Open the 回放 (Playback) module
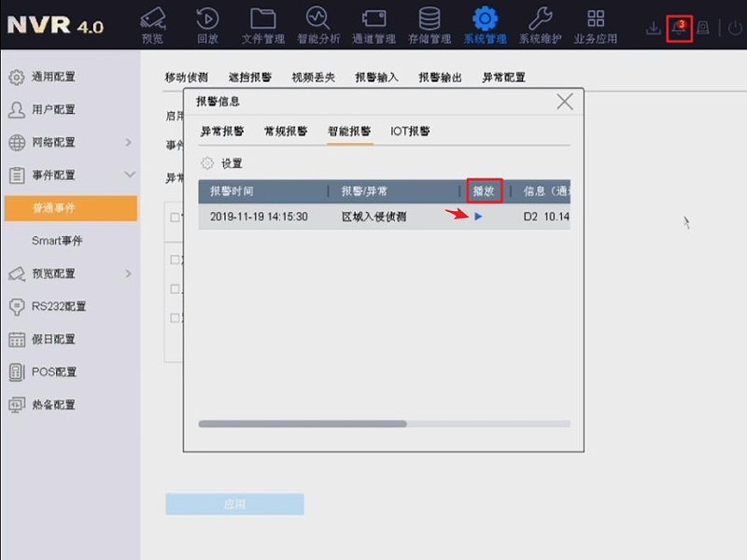 point(207,23)
